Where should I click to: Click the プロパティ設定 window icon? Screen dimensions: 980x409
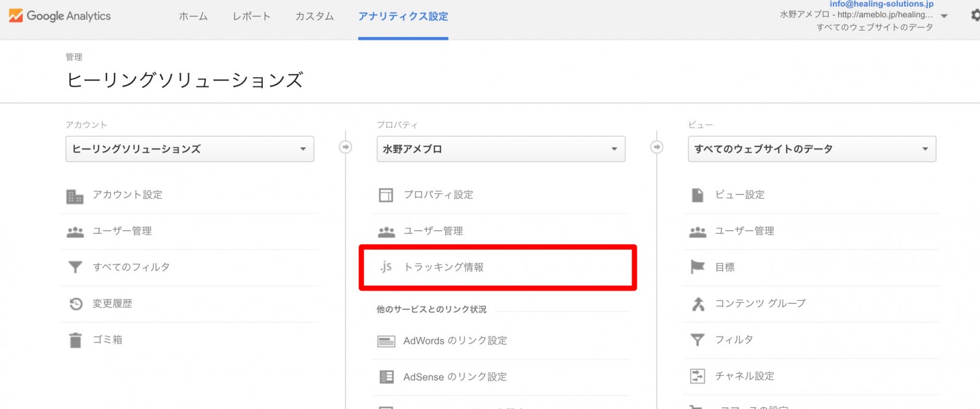(386, 195)
